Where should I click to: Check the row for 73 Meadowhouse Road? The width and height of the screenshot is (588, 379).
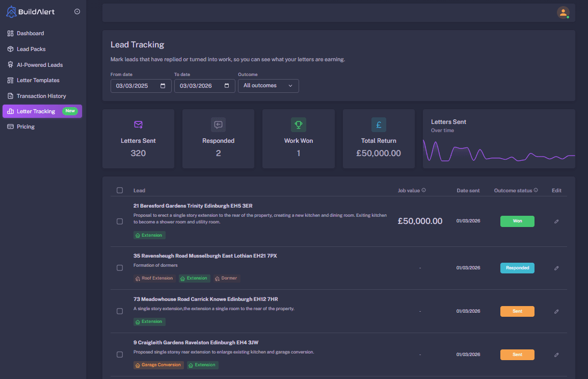click(120, 311)
